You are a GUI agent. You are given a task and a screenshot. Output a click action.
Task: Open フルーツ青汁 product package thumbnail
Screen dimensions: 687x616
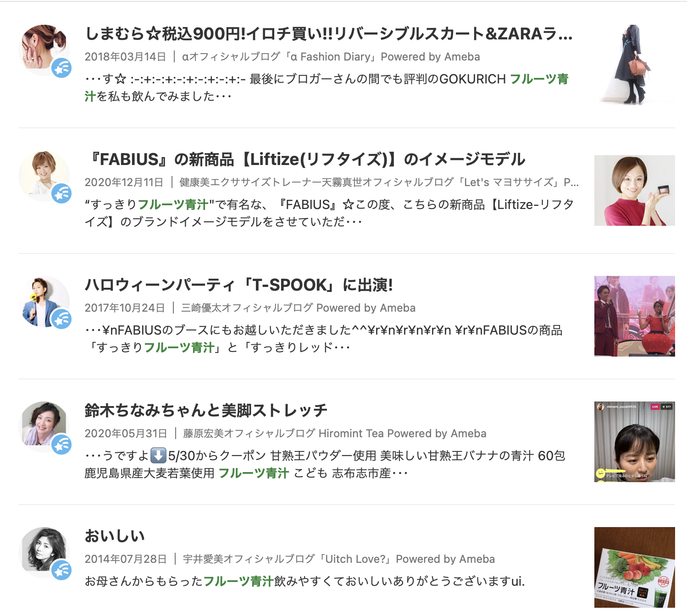pos(635,567)
